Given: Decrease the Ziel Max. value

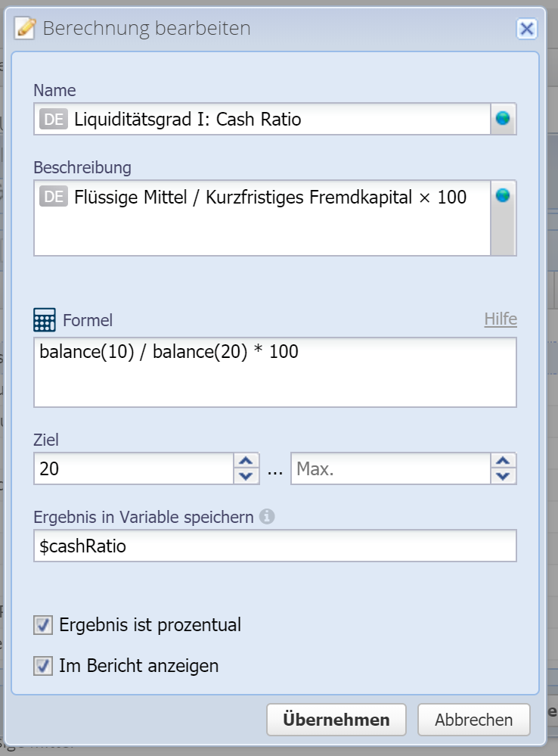Looking at the screenshot, I should (x=503, y=477).
